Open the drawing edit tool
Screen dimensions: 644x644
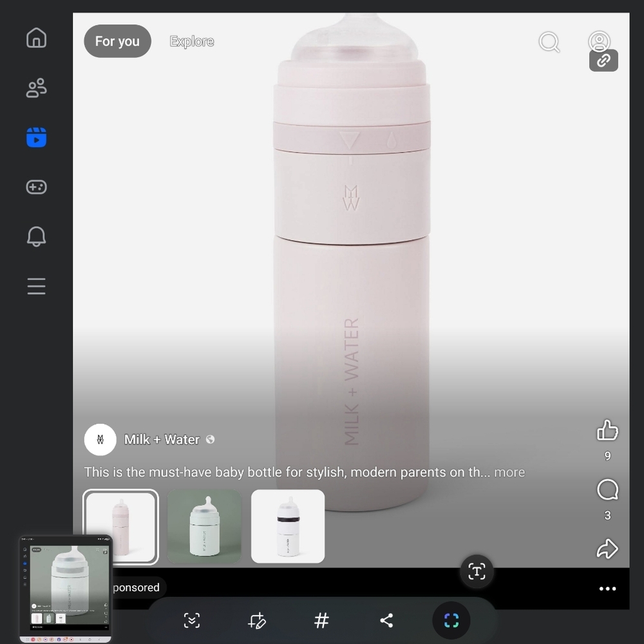pos(258,620)
